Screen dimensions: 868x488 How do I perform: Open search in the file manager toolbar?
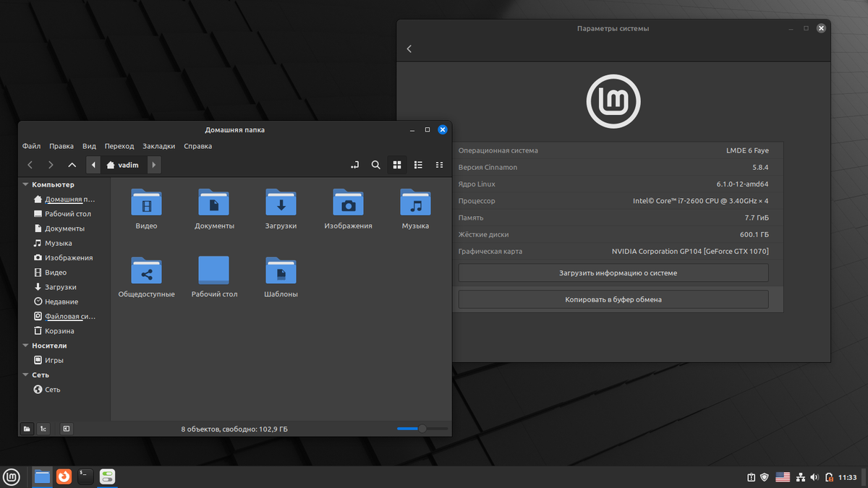click(376, 165)
